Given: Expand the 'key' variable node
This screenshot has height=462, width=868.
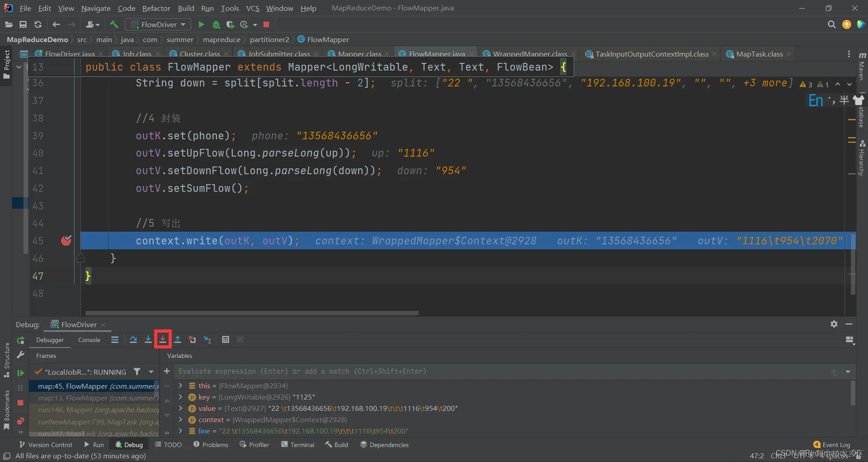Looking at the screenshot, I should point(180,397).
